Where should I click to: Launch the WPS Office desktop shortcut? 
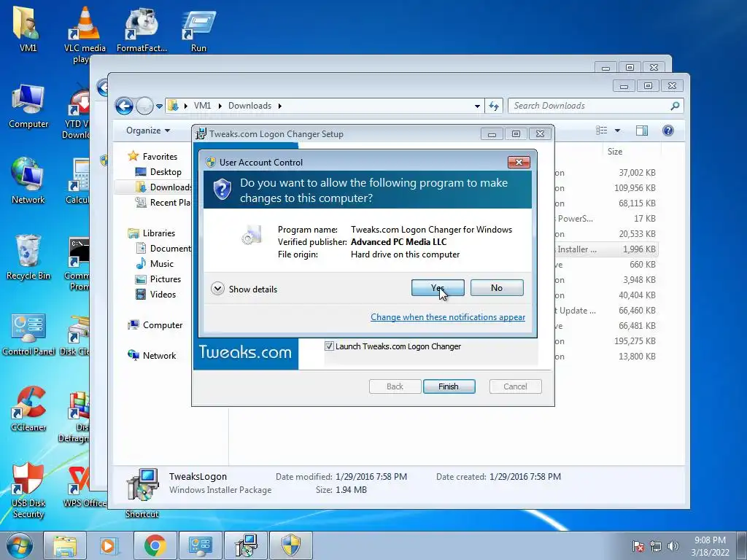click(85, 486)
